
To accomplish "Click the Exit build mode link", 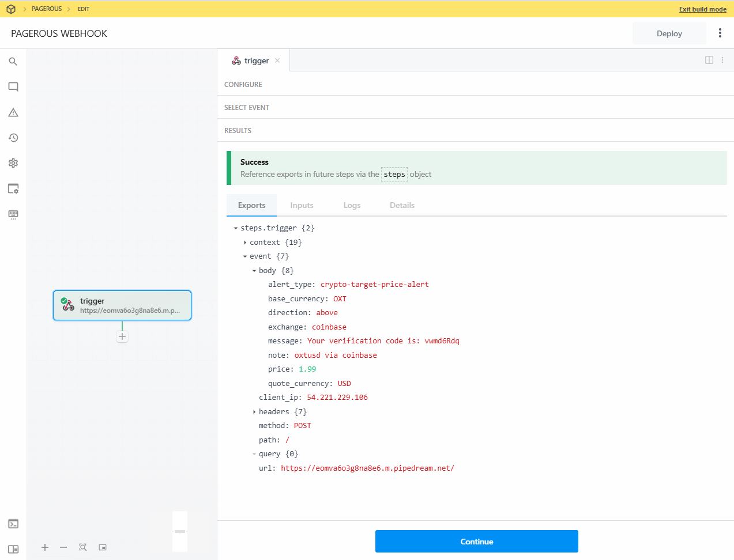I will point(702,9).
